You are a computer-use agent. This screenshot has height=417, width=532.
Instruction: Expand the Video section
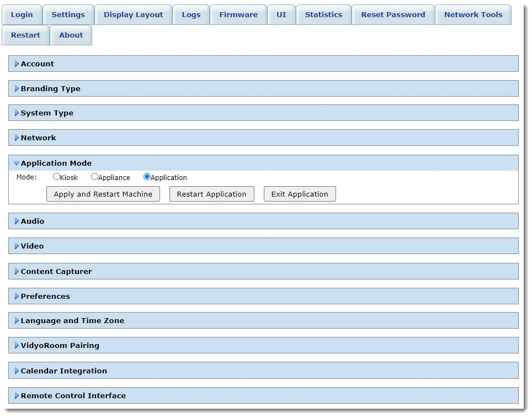263,246
